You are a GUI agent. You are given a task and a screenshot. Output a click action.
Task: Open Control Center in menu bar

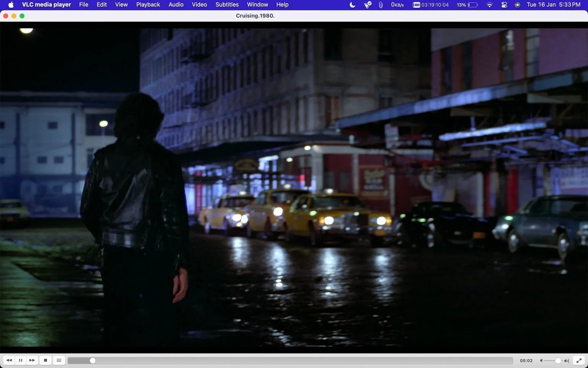[x=504, y=5]
